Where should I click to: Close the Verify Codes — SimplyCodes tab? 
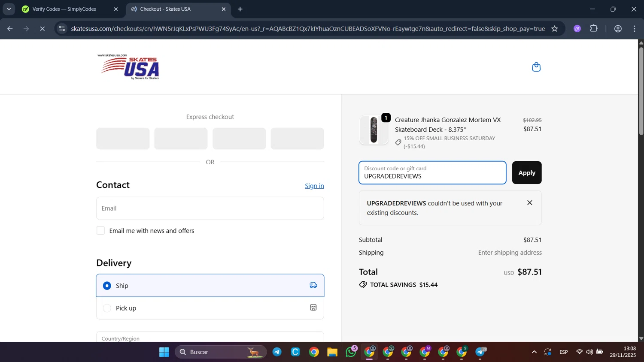click(116, 9)
